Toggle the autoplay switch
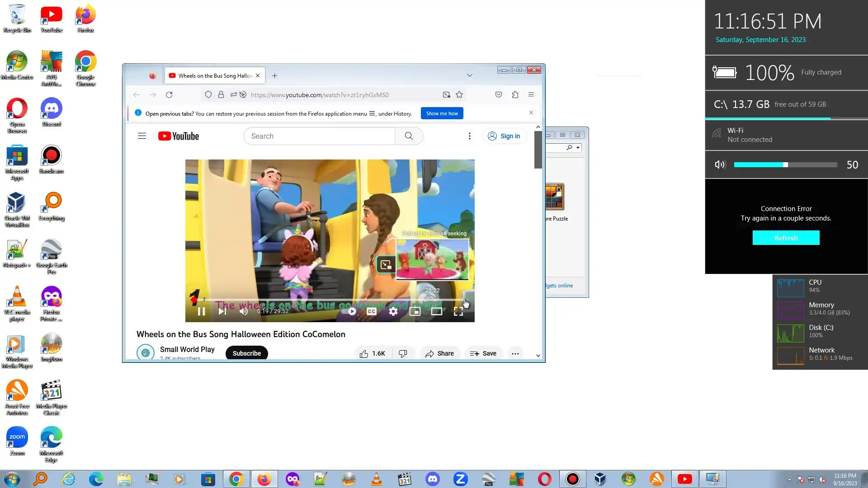This screenshot has width=868, height=488. 349,311
